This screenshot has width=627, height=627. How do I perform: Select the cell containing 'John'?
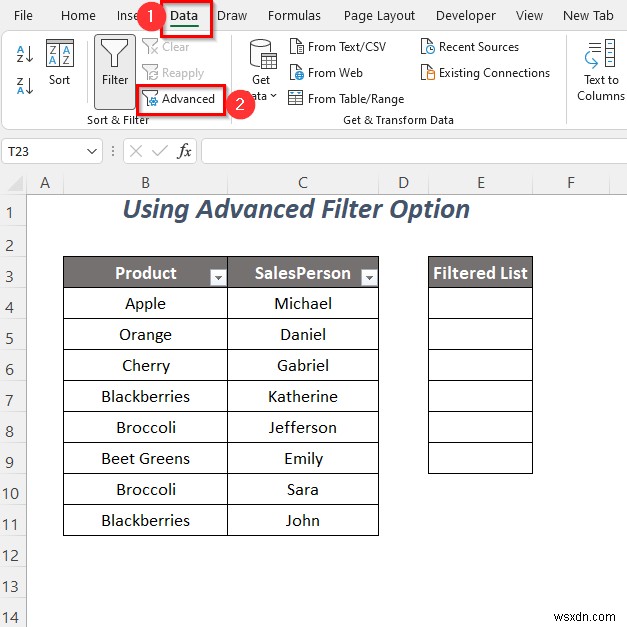pos(303,520)
